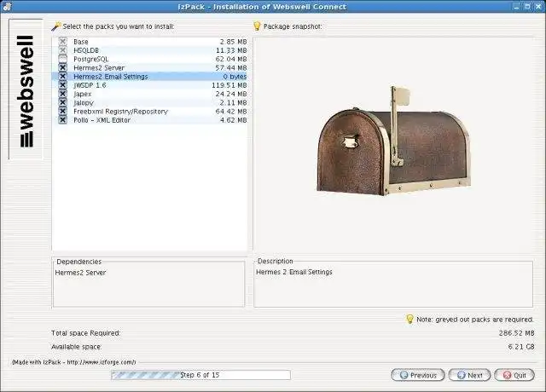This screenshot has height=392, width=546.
Task: Quit the installer
Action: (514, 375)
